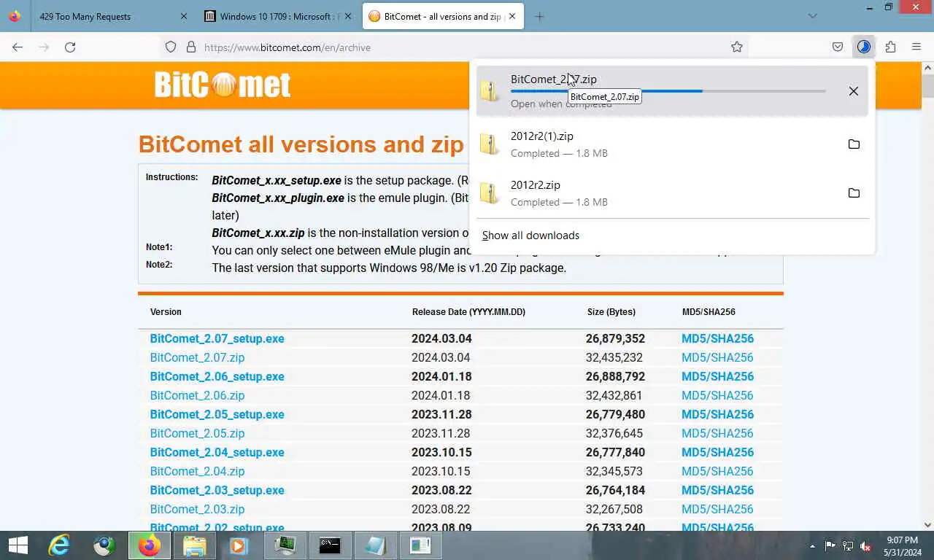Open the Windows Start menu
This screenshot has height=560, width=934.
(18, 545)
